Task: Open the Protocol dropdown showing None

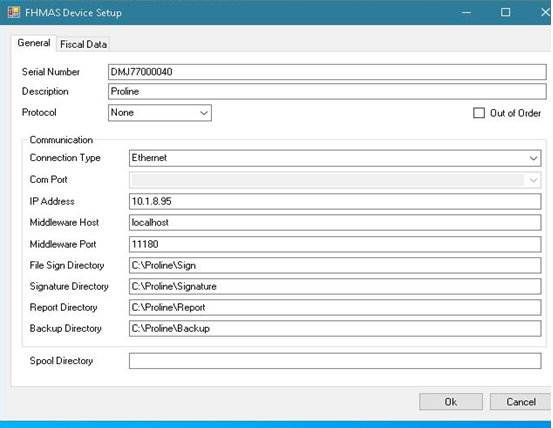Action: (x=160, y=113)
